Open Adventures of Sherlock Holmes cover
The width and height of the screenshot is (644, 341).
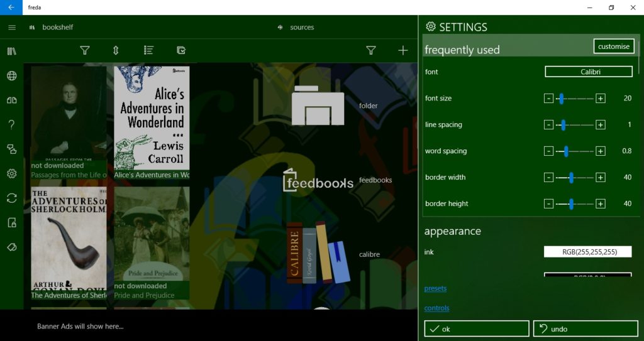[69, 239]
